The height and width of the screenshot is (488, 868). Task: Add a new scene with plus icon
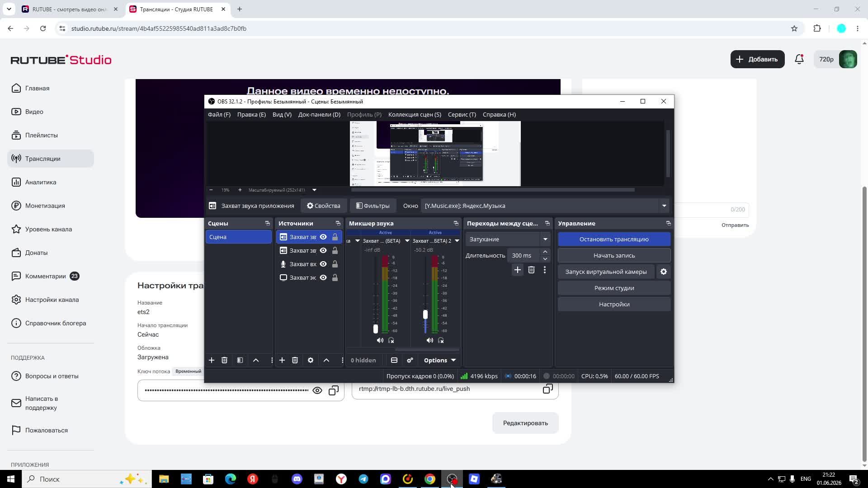212,360
